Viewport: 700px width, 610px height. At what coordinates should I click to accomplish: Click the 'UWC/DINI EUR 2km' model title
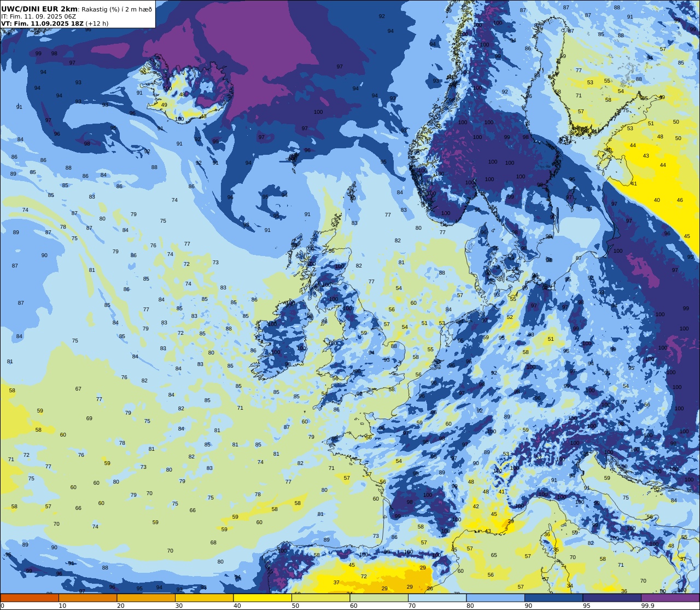39,9
